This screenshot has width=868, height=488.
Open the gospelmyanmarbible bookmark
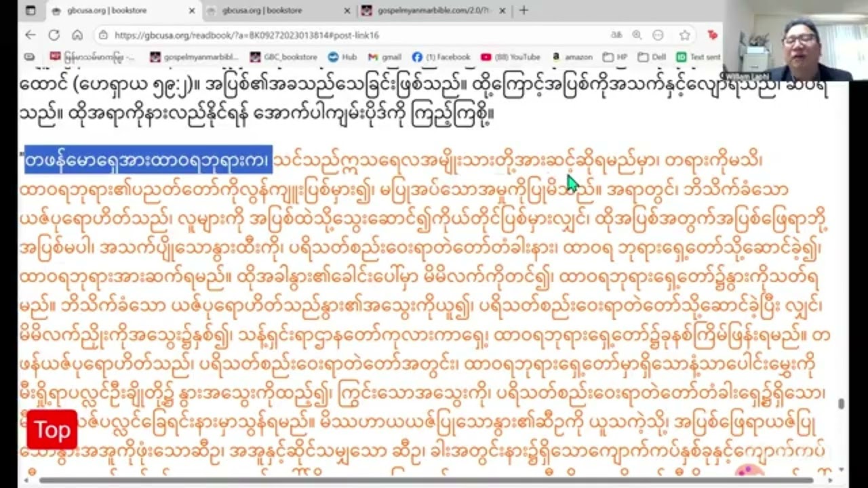pos(194,57)
